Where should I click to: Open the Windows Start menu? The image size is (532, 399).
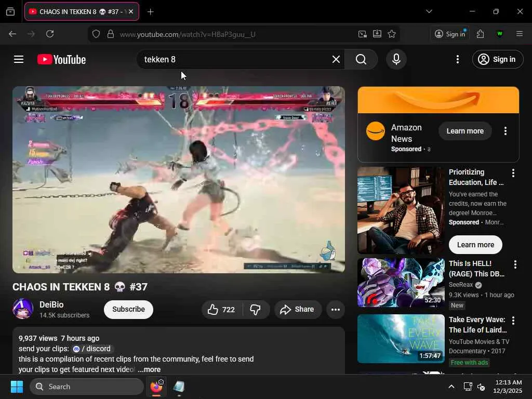tap(17, 387)
